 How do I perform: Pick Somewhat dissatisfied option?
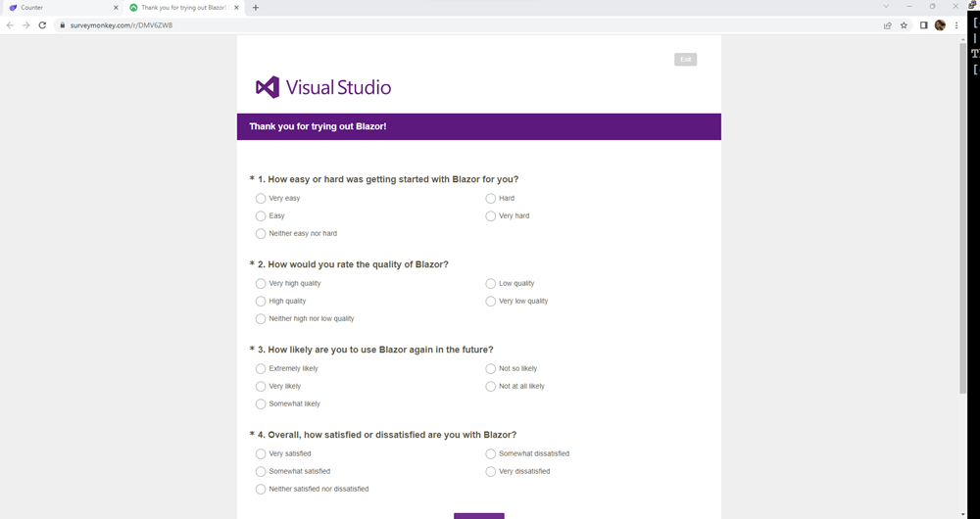coord(491,454)
